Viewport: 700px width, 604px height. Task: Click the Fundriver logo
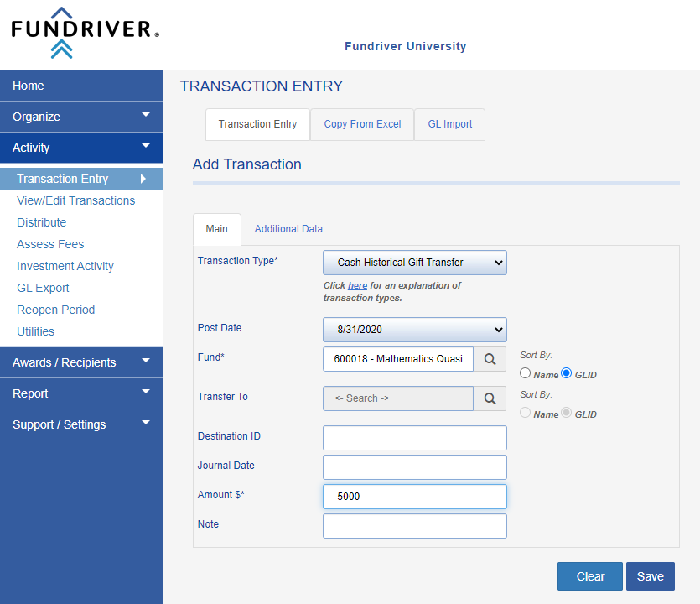pyautogui.click(x=85, y=33)
